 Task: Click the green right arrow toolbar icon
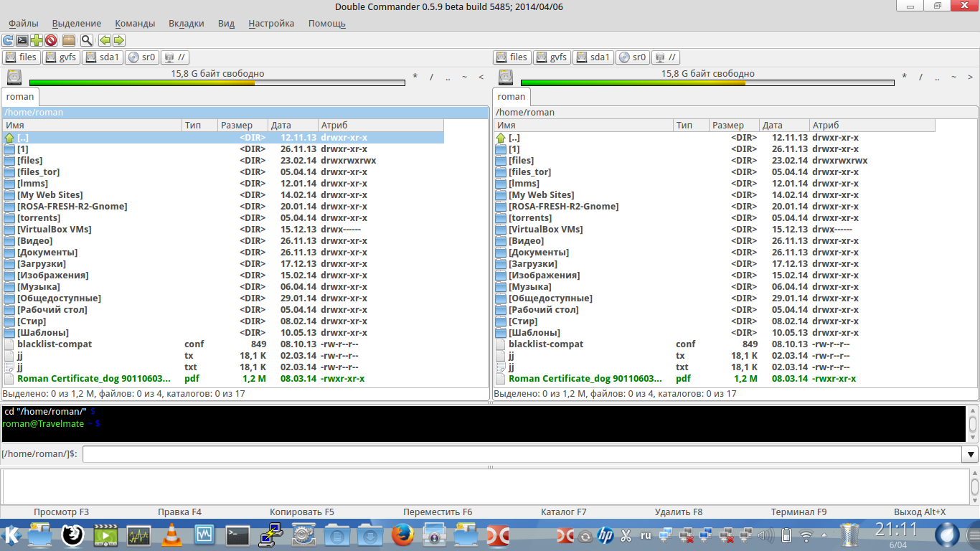point(119,41)
